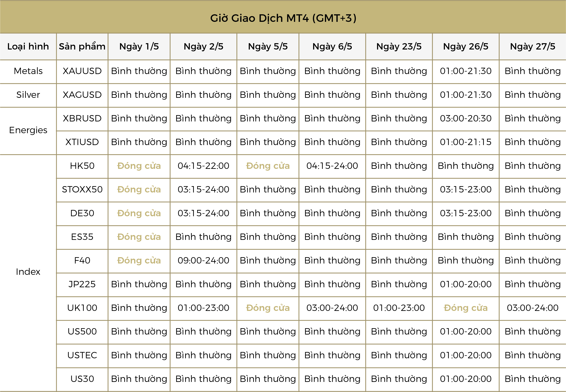Click the "Ngày 6/5" column header

(332, 46)
